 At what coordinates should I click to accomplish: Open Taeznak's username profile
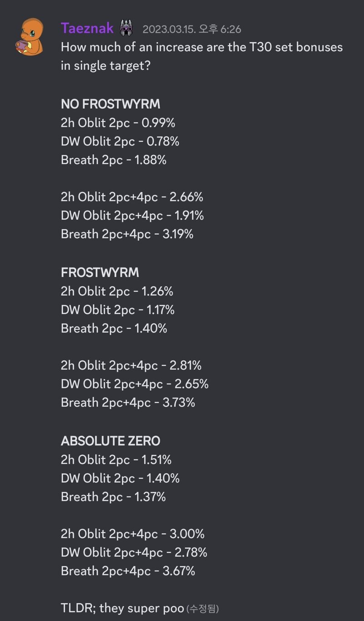point(87,29)
